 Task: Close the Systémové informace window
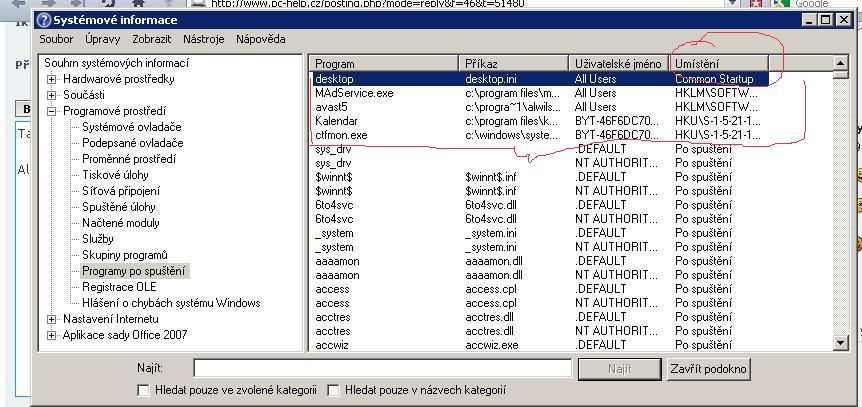pos(843,20)
